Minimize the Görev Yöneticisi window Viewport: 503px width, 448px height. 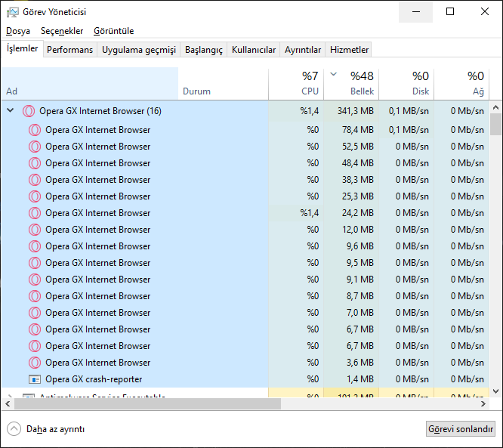click(x=415, y=12)
